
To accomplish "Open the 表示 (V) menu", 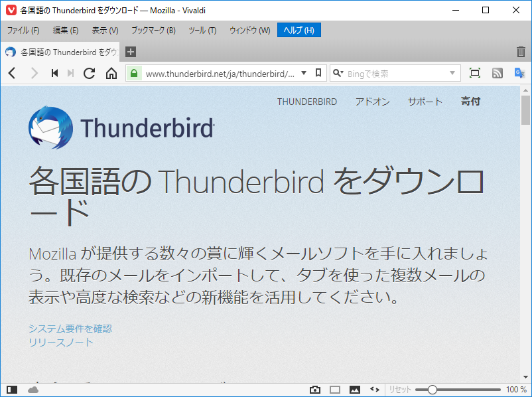I will coord(105,31).
